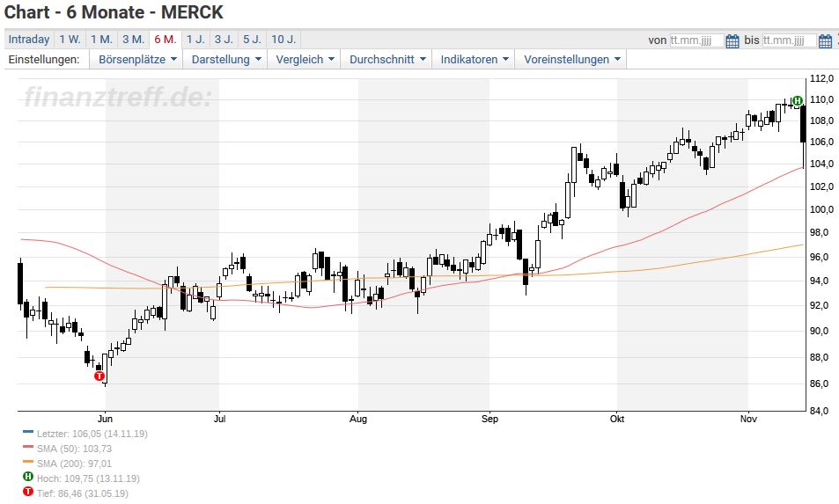The image size is (839, 504).
Task: Click the 'Sep' x-axis label
Action: (489, 419)
